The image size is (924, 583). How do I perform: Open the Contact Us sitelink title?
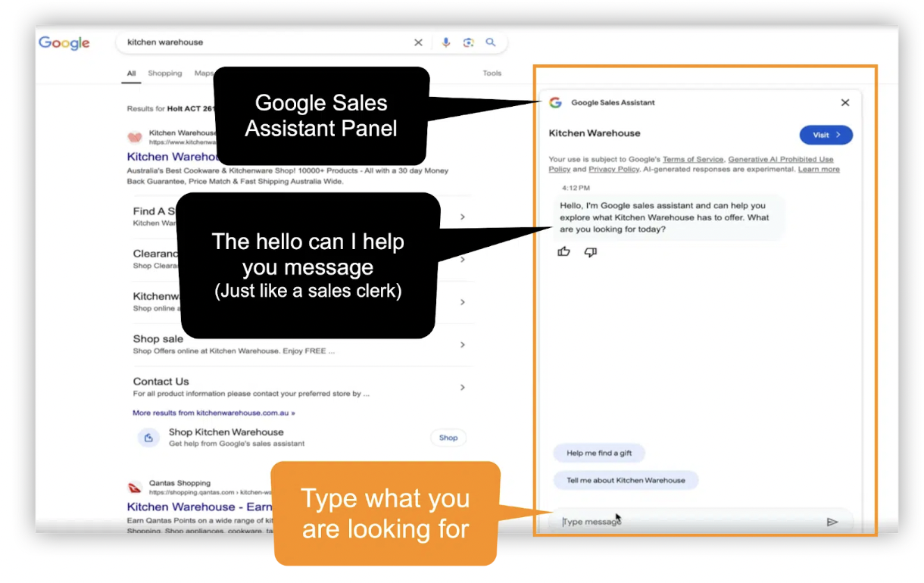tap(161, 382)
